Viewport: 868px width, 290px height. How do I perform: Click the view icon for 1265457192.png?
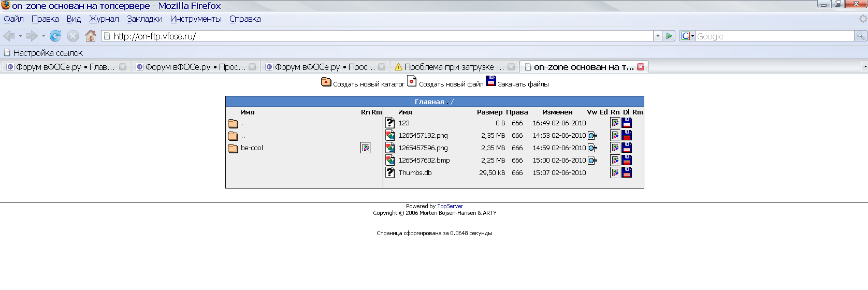click(592, 136)
